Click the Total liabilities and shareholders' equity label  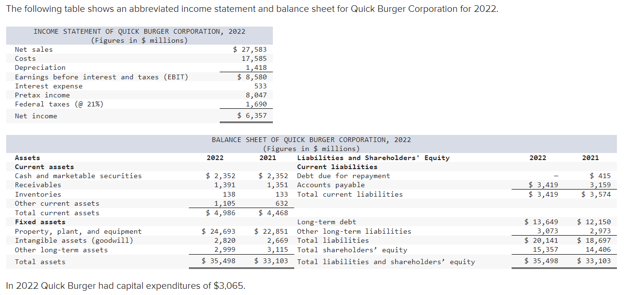point(386,262)
